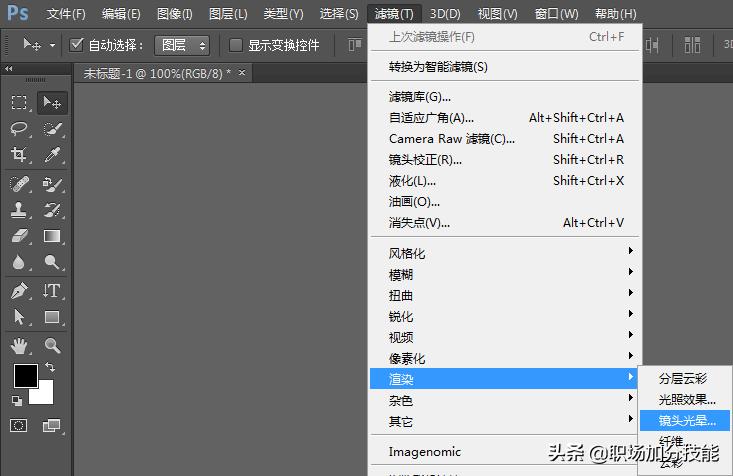Viewport: 733px width, 476px height.
Task: Reset default foreground and background colors
Action: pos(17,401)
